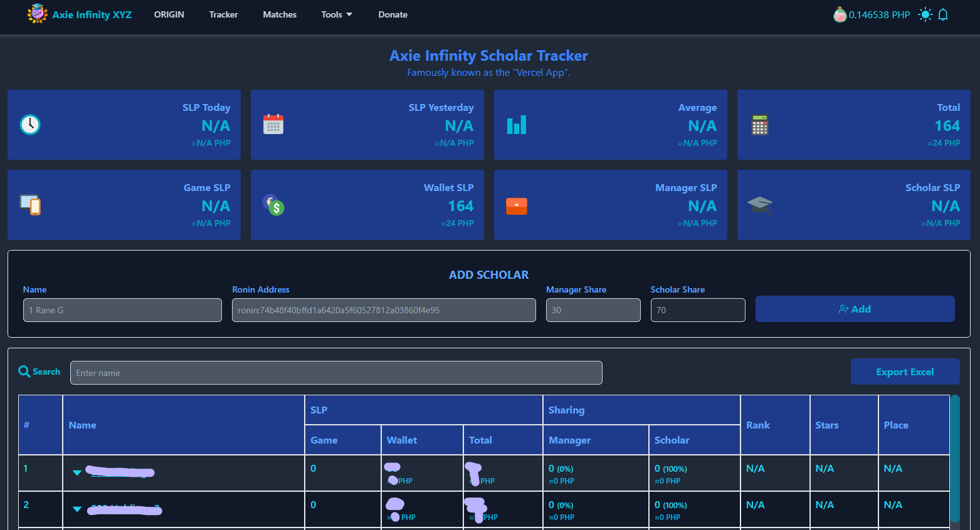Viewport: 980px width, 530px height.
Task: Open the Tools dropdown menu
Action: coord(337,14)
